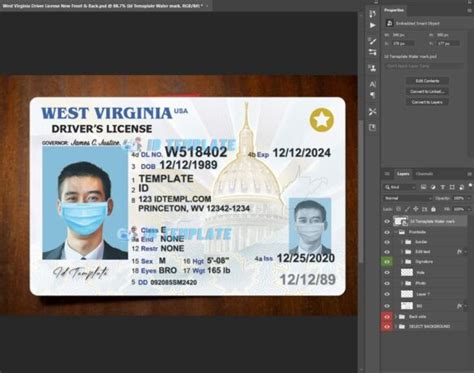Screen dimensions: 474x373
Task: Click the Embedded Smart Object icon in Properties
Action: (x=389, y=23)
